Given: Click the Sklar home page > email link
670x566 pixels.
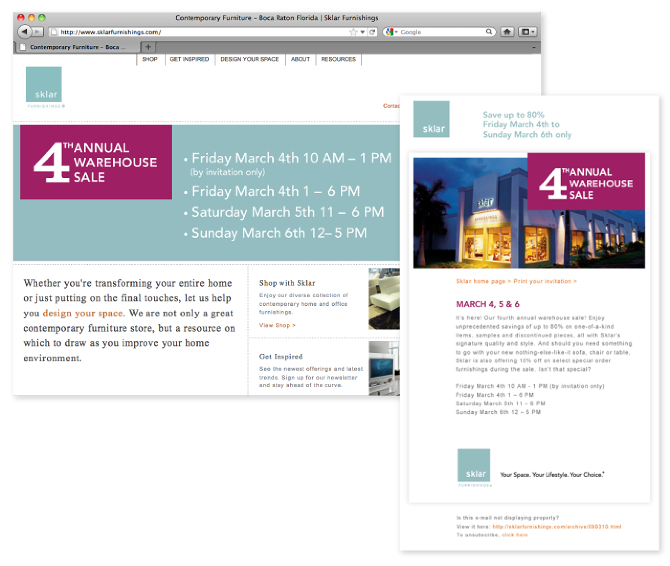Looking at the screenshot, I should [483, 281].
